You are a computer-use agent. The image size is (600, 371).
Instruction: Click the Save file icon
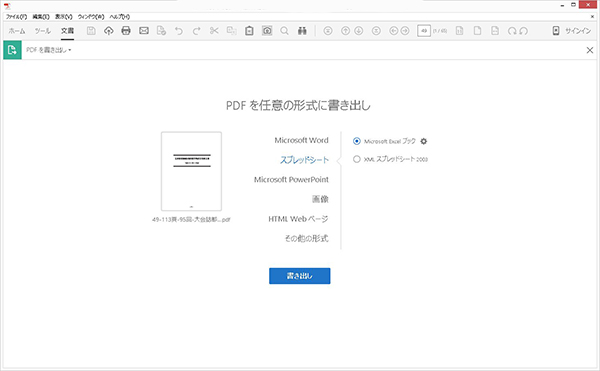(91, 31)
